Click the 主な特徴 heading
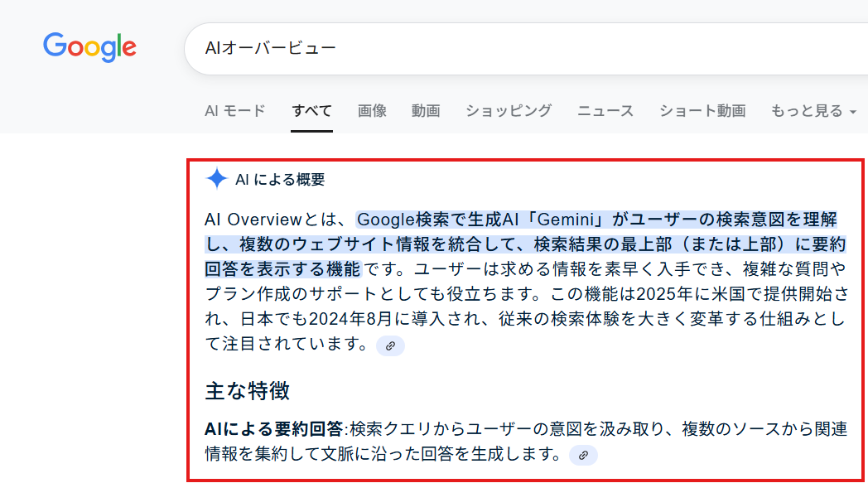Screen dimensions: 868x483 (247, 391)
